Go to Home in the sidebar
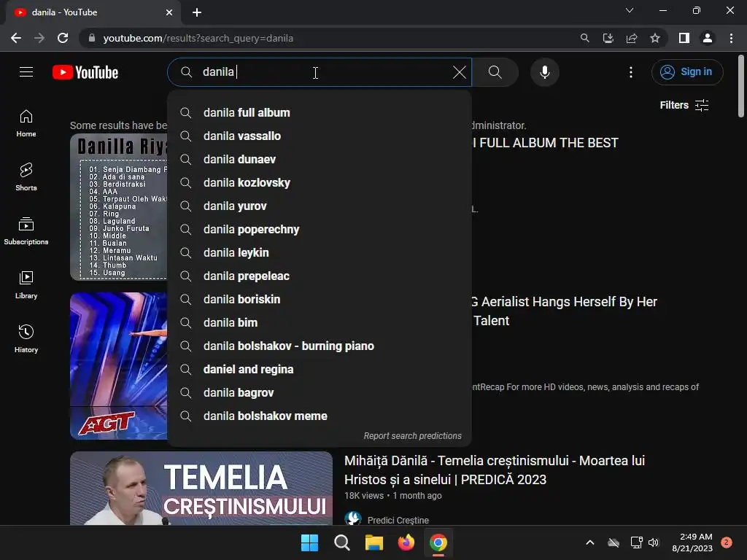Viewport: 747px width, 560px height. (x=26, y=123)
